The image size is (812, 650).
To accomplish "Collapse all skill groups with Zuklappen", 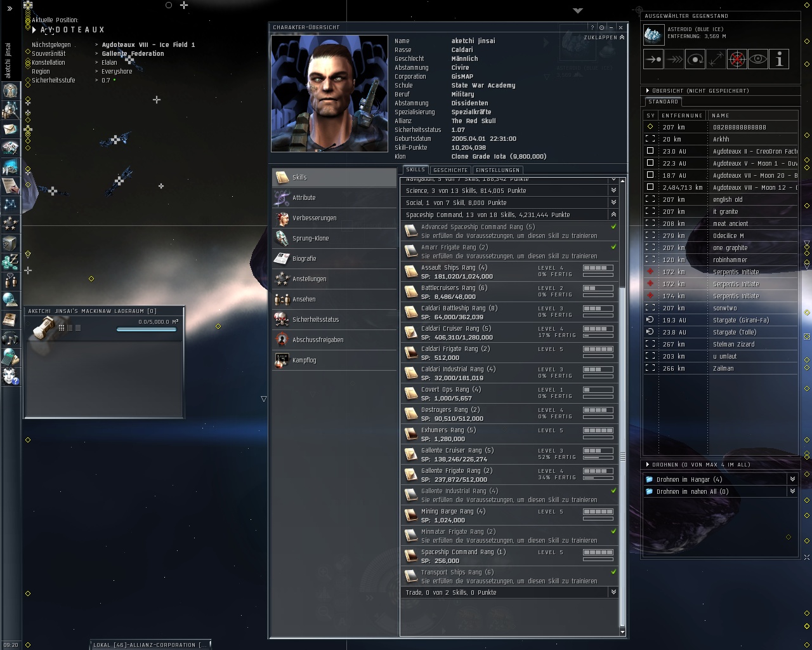I will (x=604, y=37).
